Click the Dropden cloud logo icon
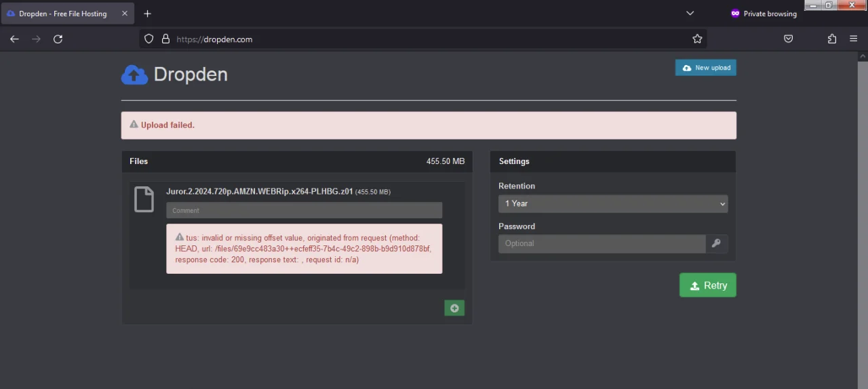Viewport: 868px width, 389px height. 134,75
